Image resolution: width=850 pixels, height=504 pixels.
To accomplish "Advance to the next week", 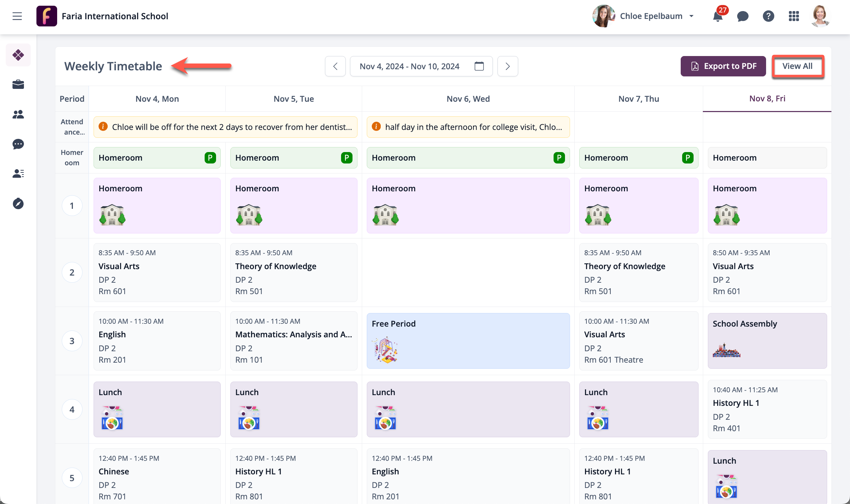I will 507,66.
